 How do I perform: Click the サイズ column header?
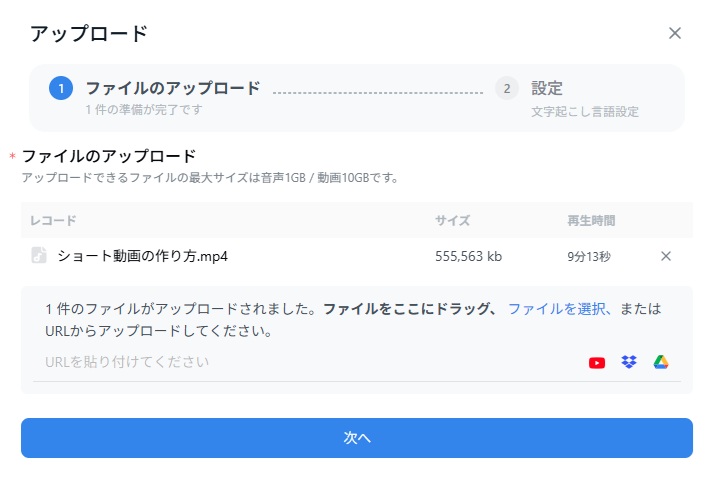[x=452, y=220]
